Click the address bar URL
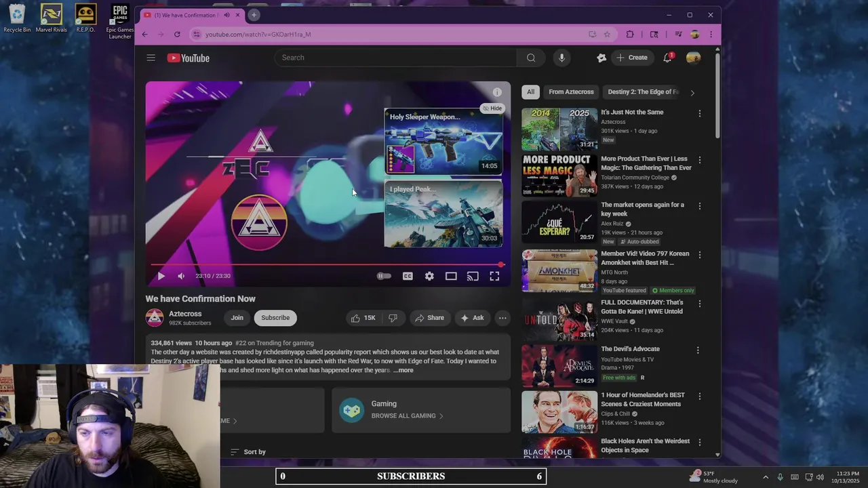 point(258,35)
